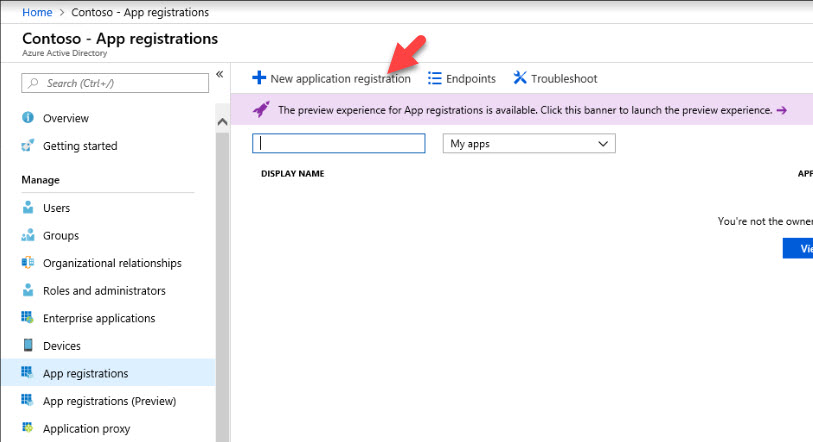Click the Roles and administrators icon
813x442 pixels.
coord(28,290)
